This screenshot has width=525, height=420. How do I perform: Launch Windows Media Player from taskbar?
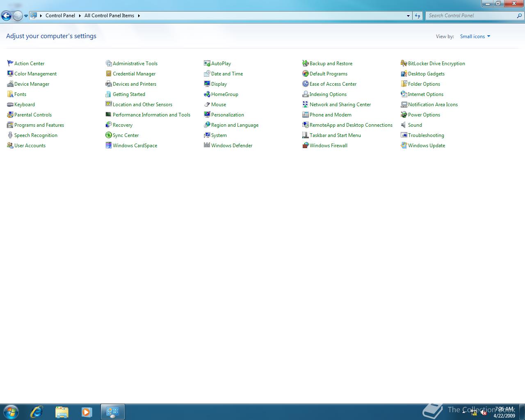click(x=87, y=412)
